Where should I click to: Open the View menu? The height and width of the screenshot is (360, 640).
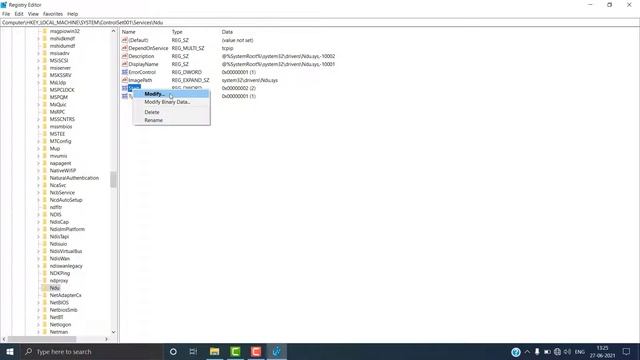[x=33, y=14]
